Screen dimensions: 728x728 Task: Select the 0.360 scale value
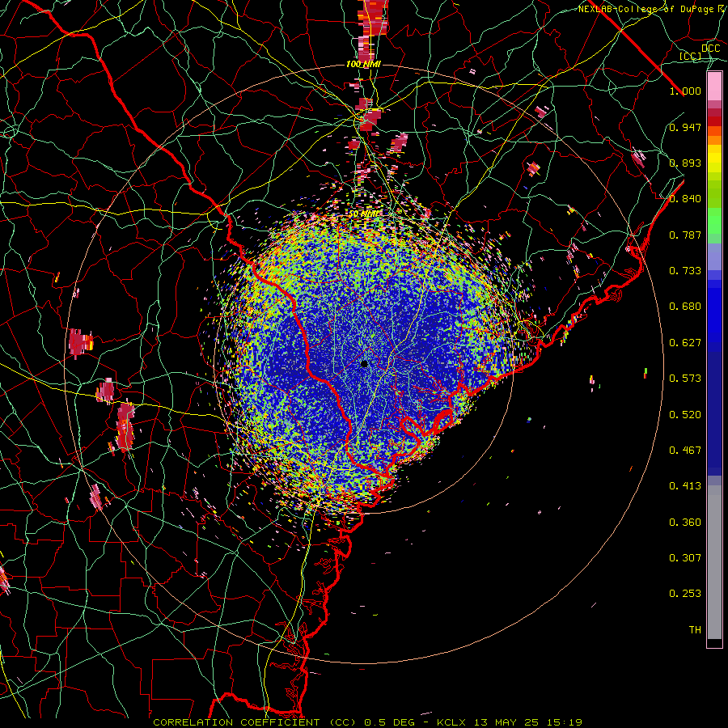pos(685,523)
